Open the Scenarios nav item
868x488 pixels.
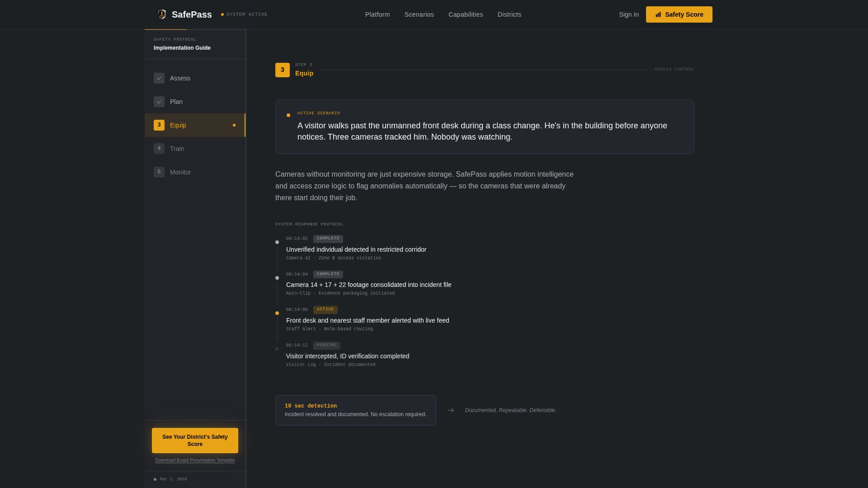[419, 14]
